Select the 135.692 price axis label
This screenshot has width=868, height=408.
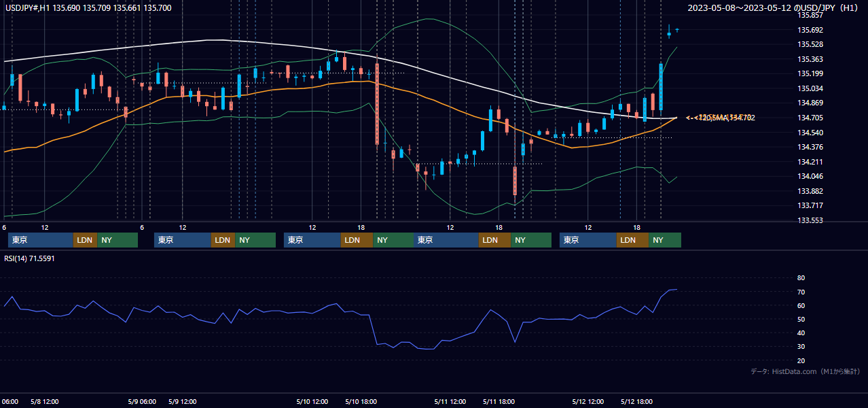click(810, 30)
